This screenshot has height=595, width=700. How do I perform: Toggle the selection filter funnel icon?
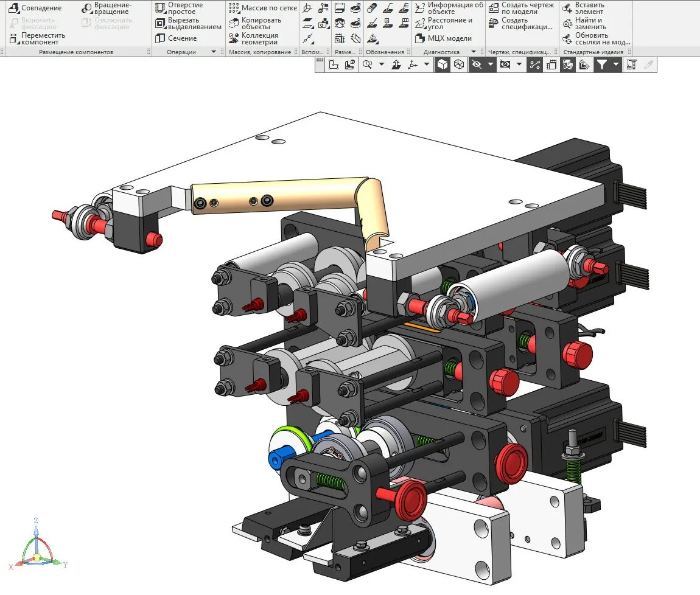coord(602,65)
